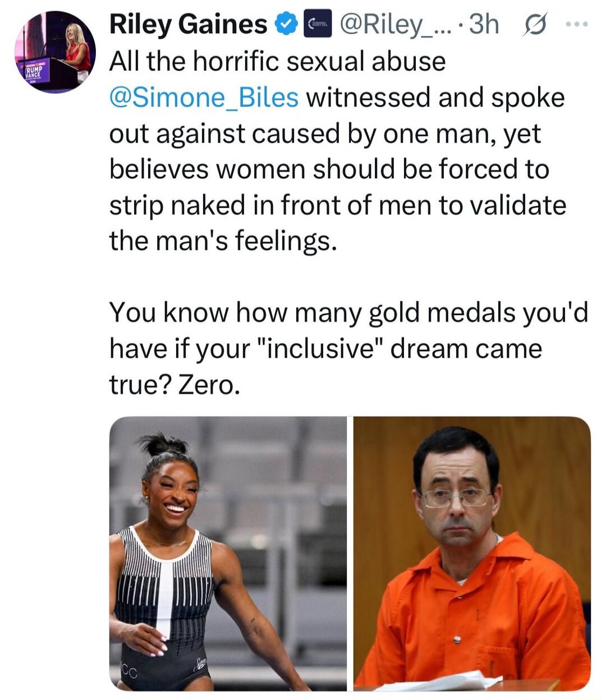This screenshot has width=606, height=700.
Task: Tap the Turning Point USA affiliate badge
Action: coord(318,25)
